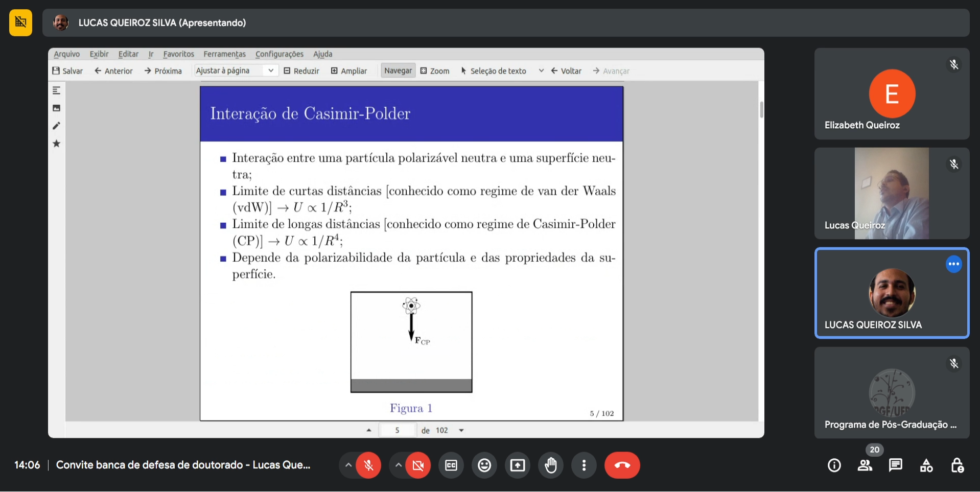Click the present screen button
The height and width of the screenshot is (492, 980).
coord(518,465)
